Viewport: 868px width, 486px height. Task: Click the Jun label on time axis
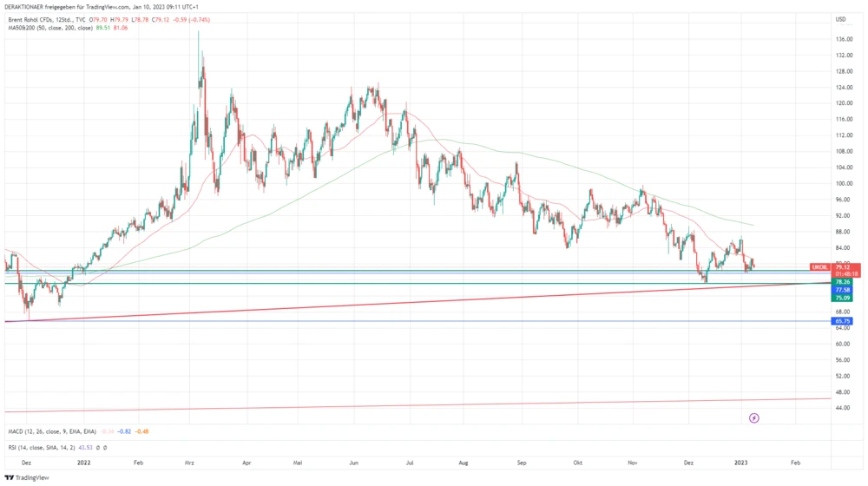[x=353, y=463]
